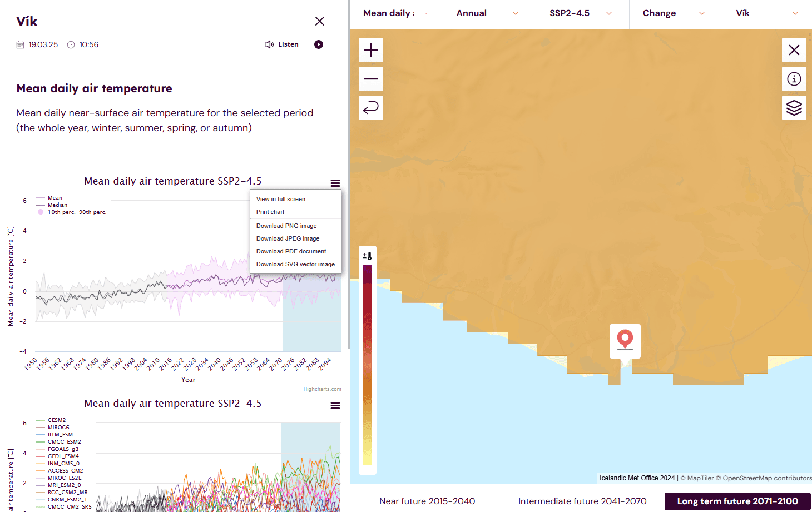This screenshot has width=812, height=512.
Task: Select Download PNG image
Action: click(286, 226)
